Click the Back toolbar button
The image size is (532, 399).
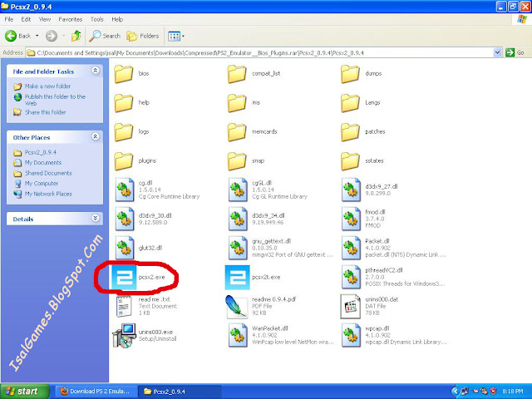tap(18, 36)
